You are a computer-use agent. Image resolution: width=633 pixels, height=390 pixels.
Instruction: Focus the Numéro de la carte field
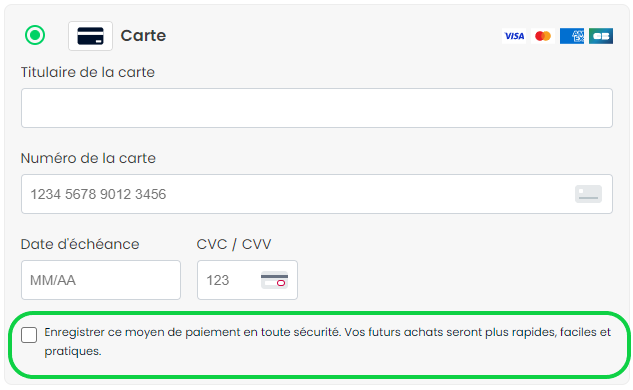tap(317, 194)
